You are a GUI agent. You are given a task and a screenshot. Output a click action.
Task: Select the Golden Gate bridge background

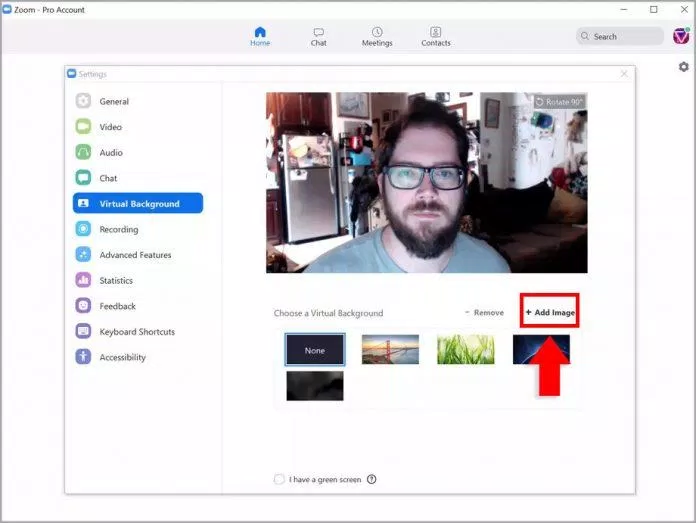(x=390, y=349)
